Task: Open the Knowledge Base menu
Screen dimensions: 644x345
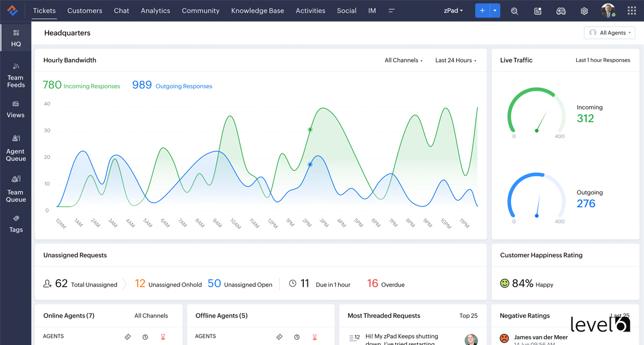Action: 258,10
